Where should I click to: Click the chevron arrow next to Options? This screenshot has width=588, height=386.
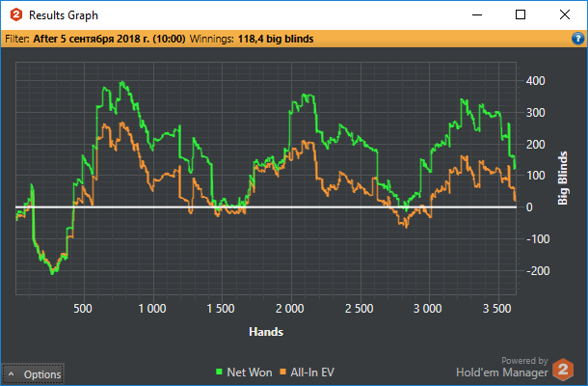(12, 374)
